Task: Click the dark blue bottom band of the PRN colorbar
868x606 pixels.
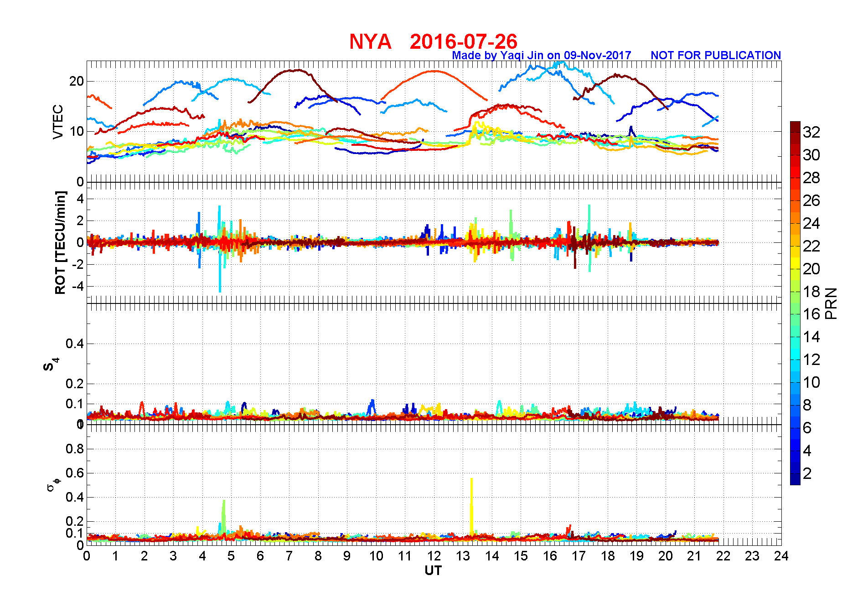Action: pos(795,479)
